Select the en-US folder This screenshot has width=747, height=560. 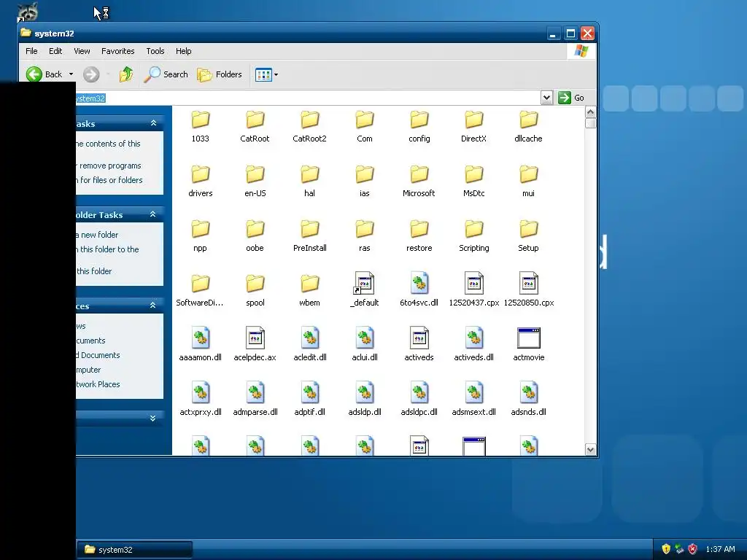(x=255, y=182)
